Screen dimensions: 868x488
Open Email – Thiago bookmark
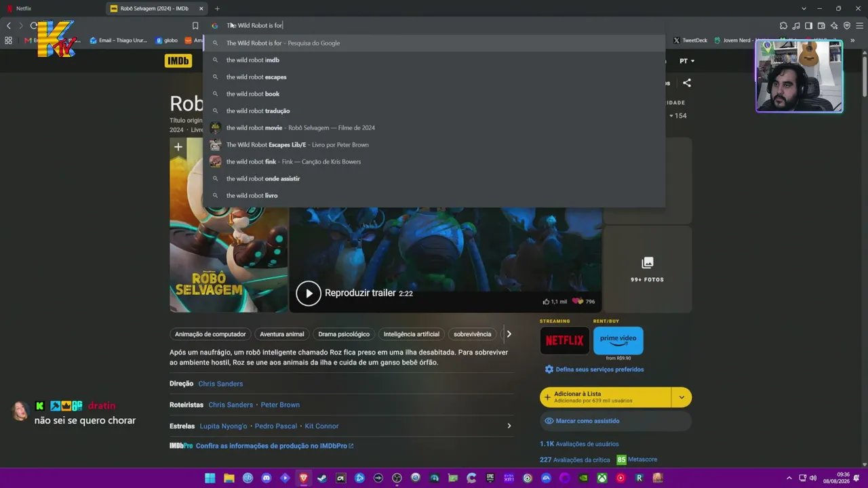119,41
